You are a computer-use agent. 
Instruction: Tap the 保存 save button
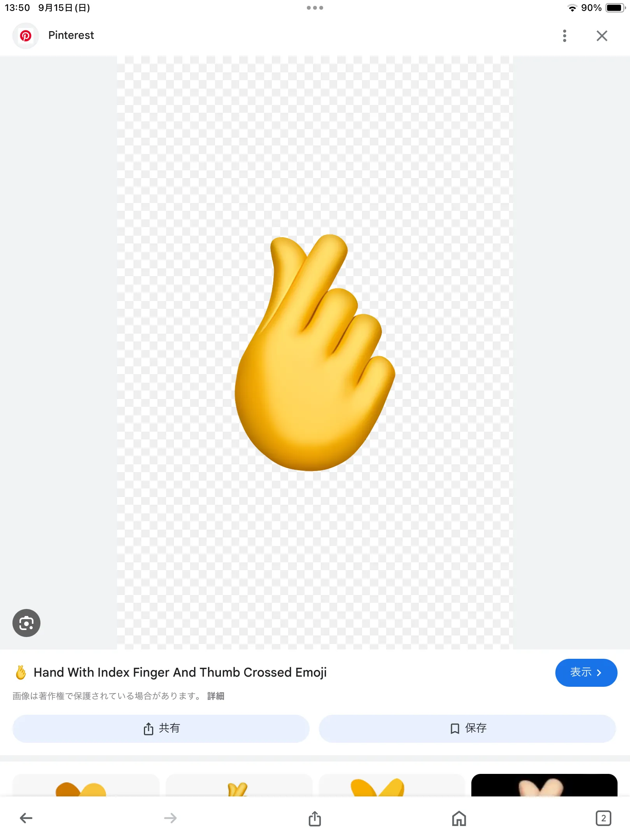tap(467, 728)
